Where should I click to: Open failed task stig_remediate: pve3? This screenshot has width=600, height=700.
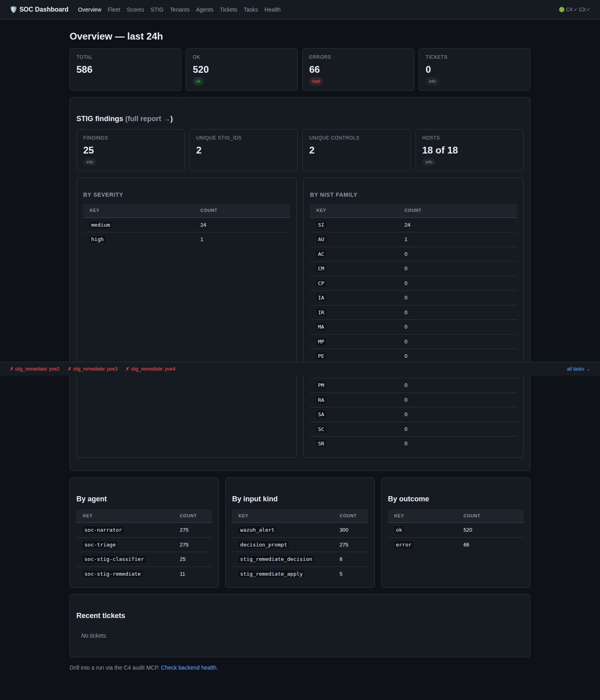tap(93, 369)
